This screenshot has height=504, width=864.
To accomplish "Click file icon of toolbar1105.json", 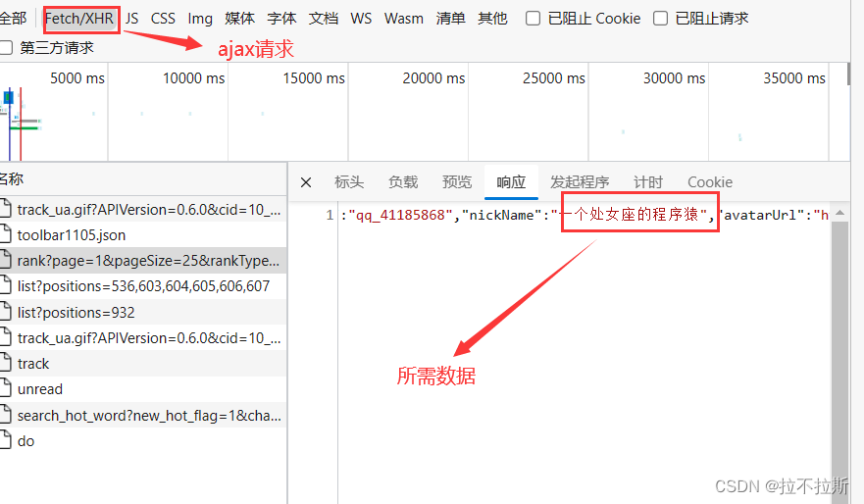I will click(x=5, y=234).
